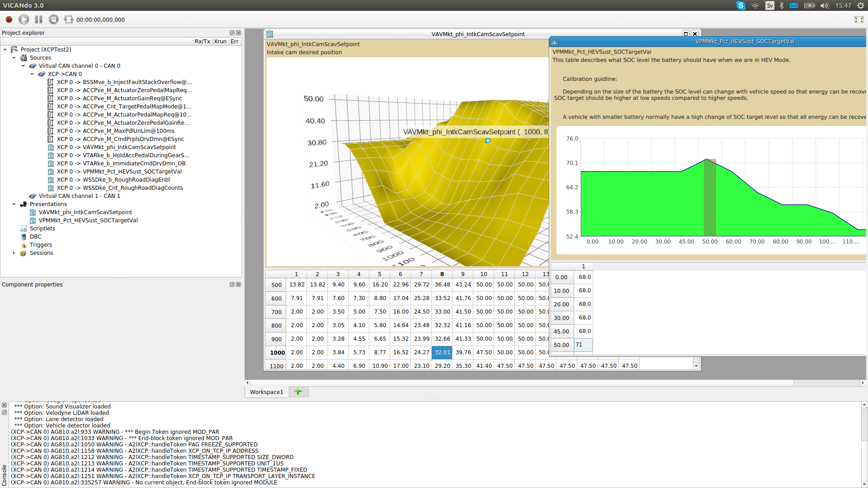Click the blue data point on 3D surface
The image size is (868, 488).
click(x=488, y=141)
